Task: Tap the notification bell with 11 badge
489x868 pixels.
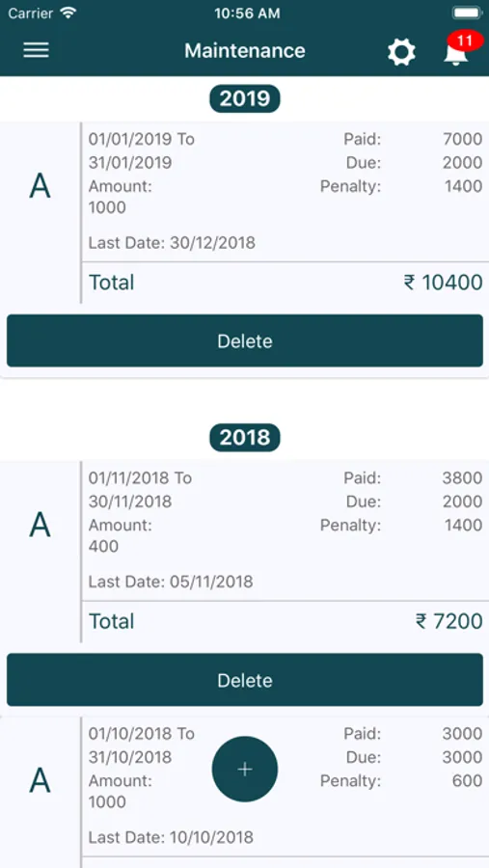Action: (456, 53)
